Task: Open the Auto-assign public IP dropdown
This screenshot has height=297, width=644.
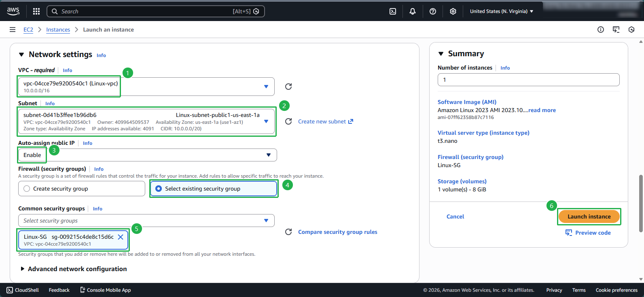Action: [x=148, y=155]
